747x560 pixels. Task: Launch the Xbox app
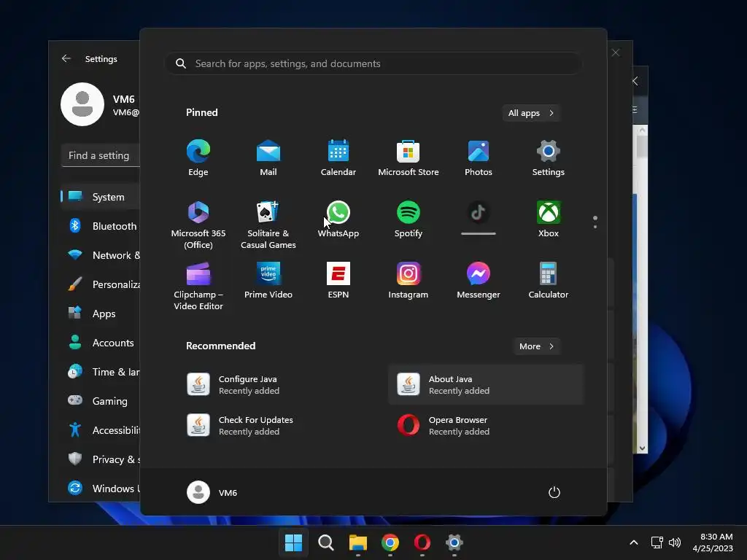coord(549,219)
